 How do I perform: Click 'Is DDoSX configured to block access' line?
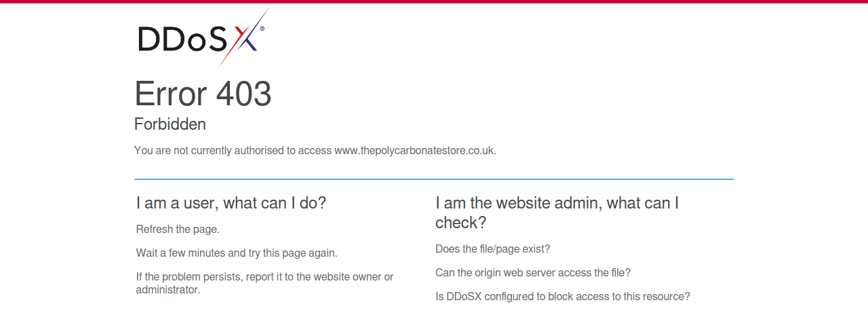[563, 297]
